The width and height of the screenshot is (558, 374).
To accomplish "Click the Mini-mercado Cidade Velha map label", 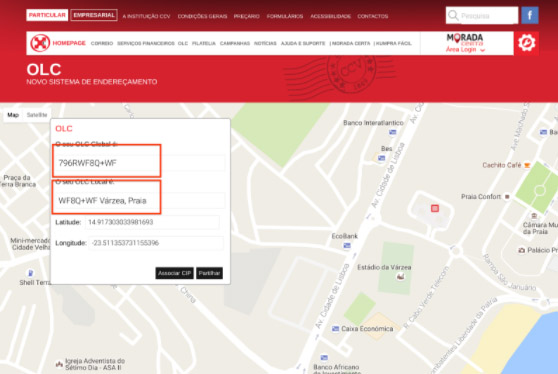I will point(31,244).
